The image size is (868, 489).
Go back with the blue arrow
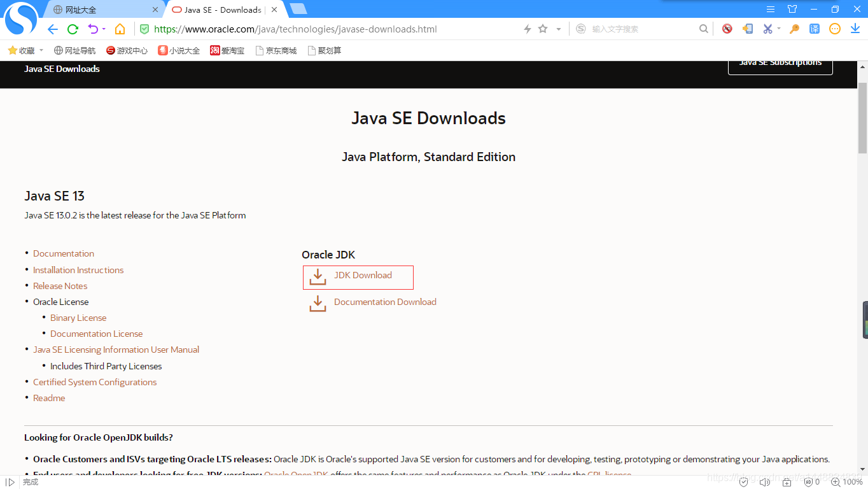click(x=53, y=29)
